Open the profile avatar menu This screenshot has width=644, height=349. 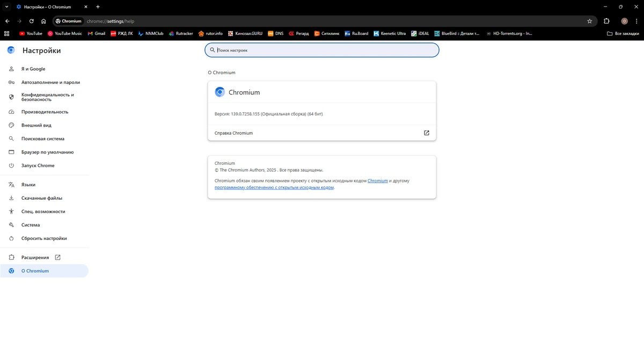coord(624,21)
